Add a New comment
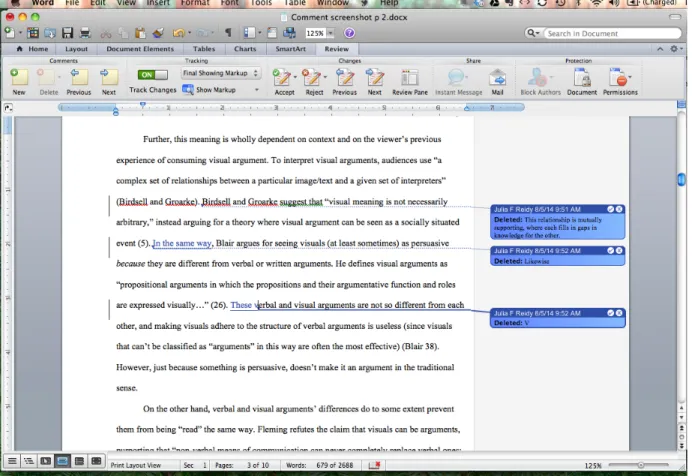The width and height of the screenshot is (692, 476). (19, 82)
